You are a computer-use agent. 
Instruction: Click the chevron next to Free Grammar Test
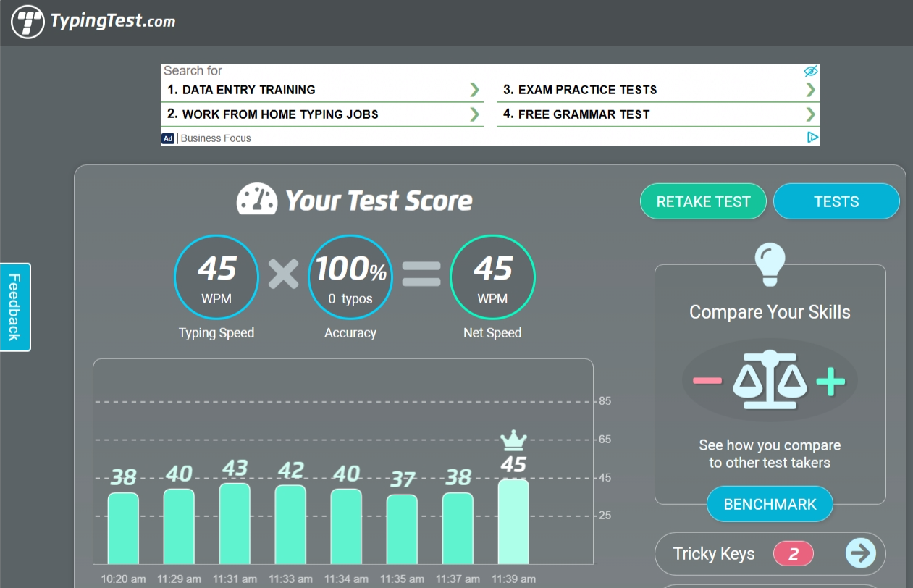tap(810, 114)
